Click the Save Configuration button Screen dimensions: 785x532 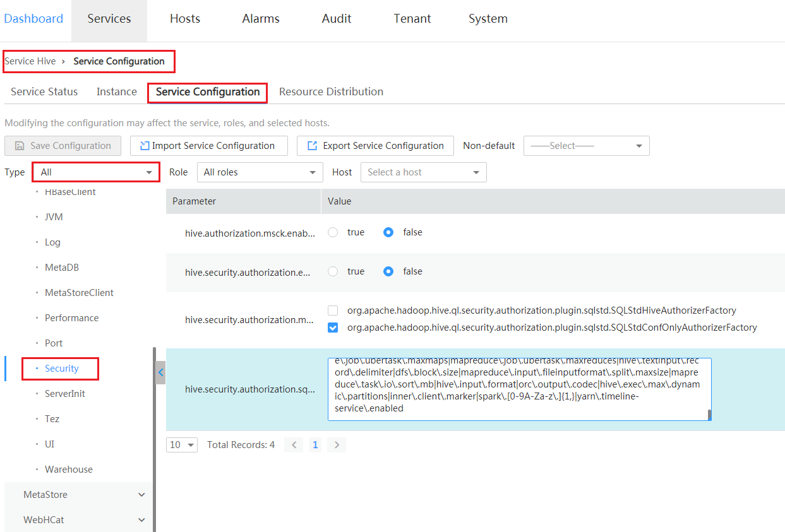tap(63, 146)
